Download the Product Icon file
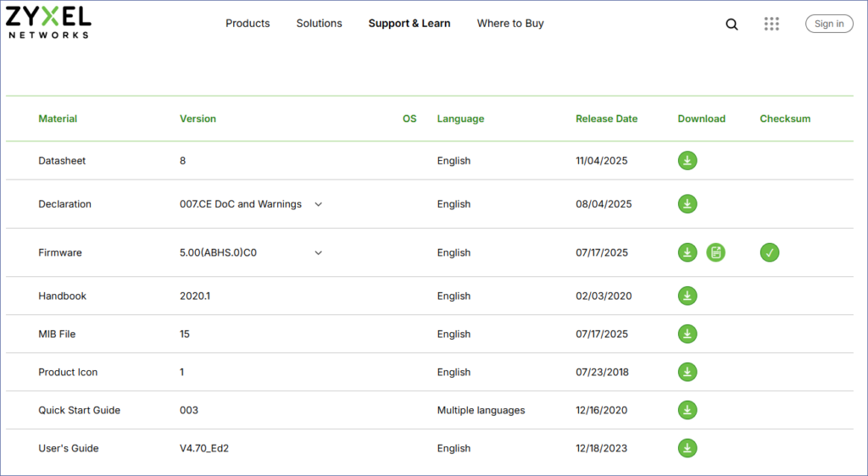Image resolution: width=868 pixels, height=476 pixels. 687,372
